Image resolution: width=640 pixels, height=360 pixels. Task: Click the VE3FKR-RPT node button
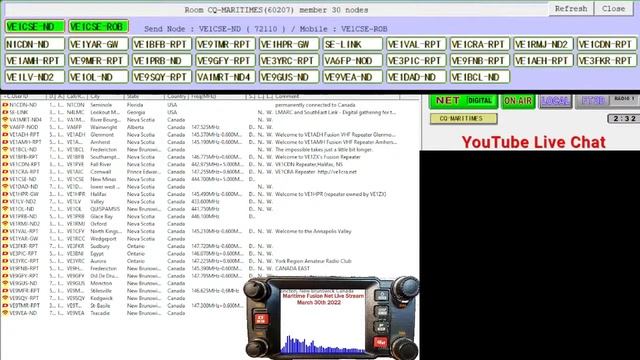point(607,60)
